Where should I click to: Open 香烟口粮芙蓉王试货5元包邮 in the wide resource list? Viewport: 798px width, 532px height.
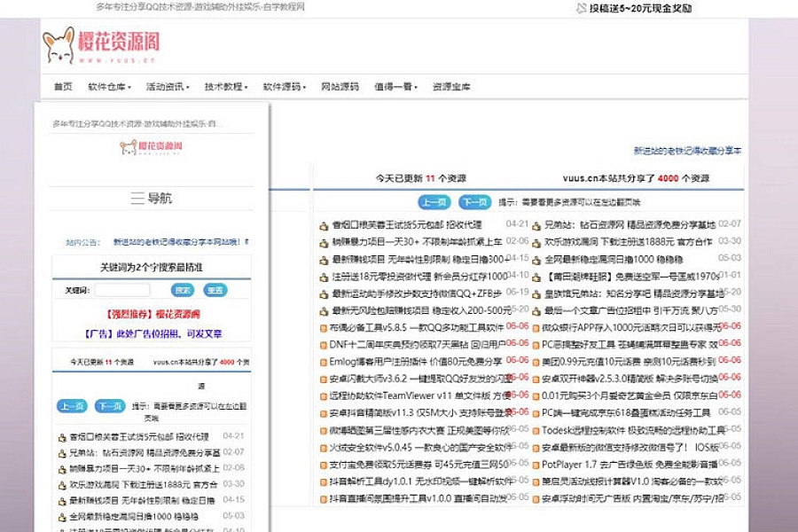tap(407, 224)
